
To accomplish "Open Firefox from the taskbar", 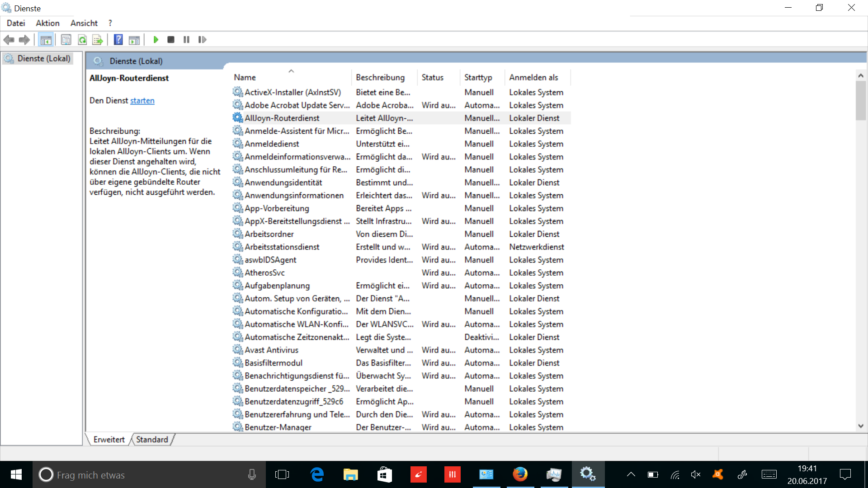I will point(520,474).
